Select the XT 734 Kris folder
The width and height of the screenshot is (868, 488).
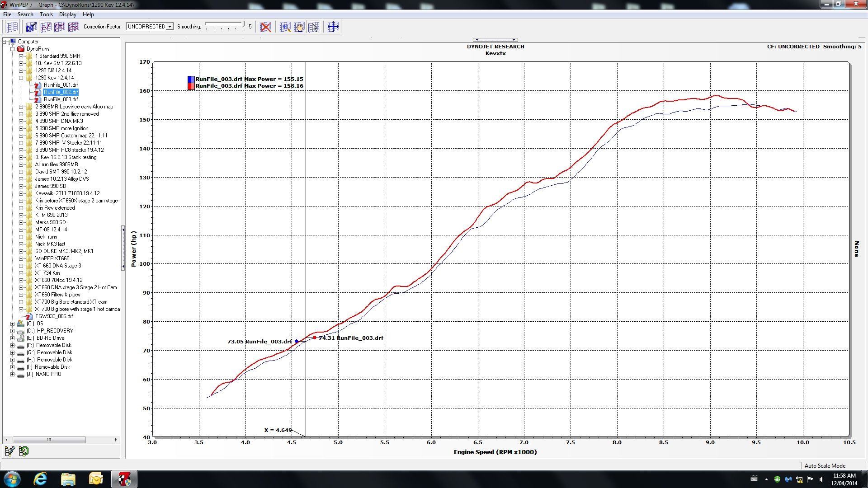[47, 273]
